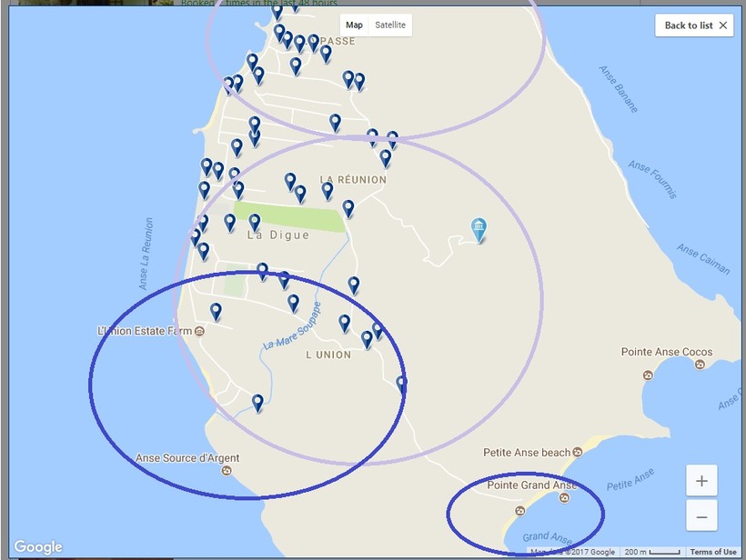Select the leftmost camera icon in the small blue oval

coord(519,510)
